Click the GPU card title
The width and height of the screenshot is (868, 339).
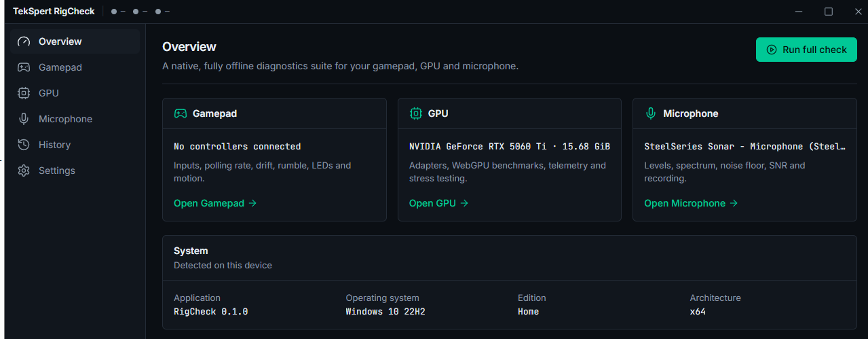pos(438,113)
